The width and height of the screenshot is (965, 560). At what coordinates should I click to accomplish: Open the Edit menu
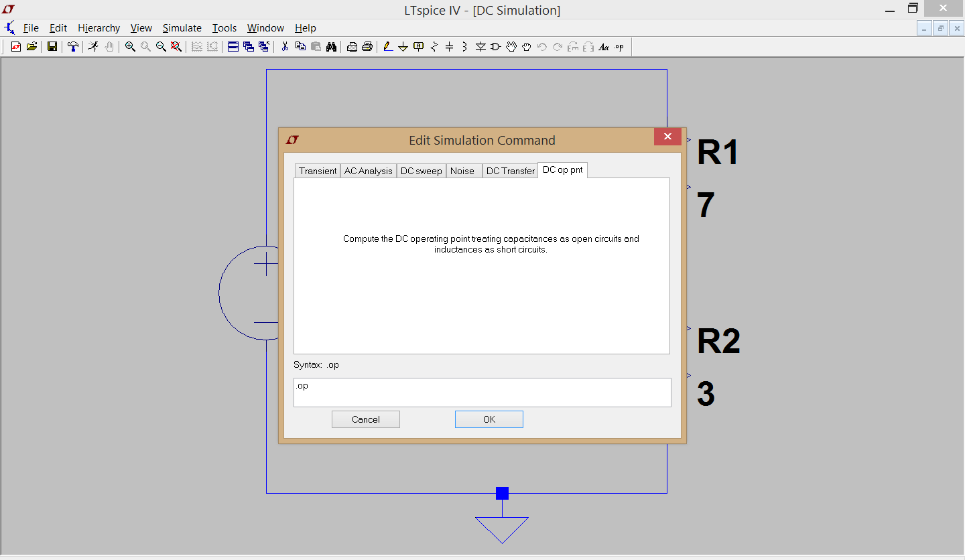(x=58, y=28)
